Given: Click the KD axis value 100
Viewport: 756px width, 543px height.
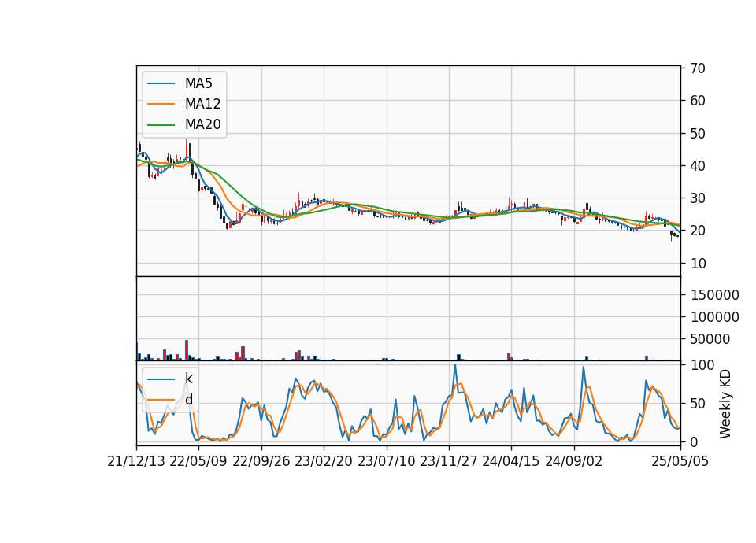Looking at the screenshot, I should coord(702,365).
